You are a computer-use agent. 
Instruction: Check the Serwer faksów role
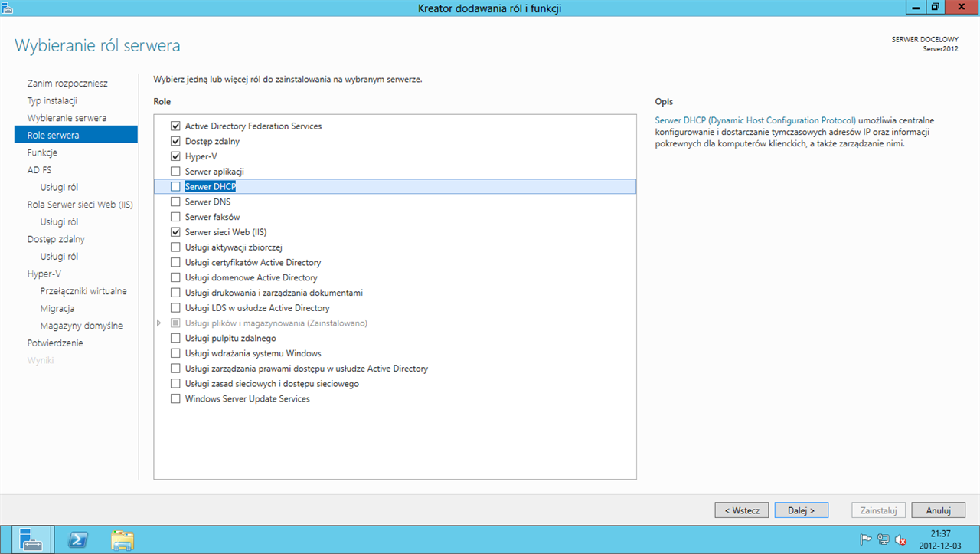(x=175, y=217)
